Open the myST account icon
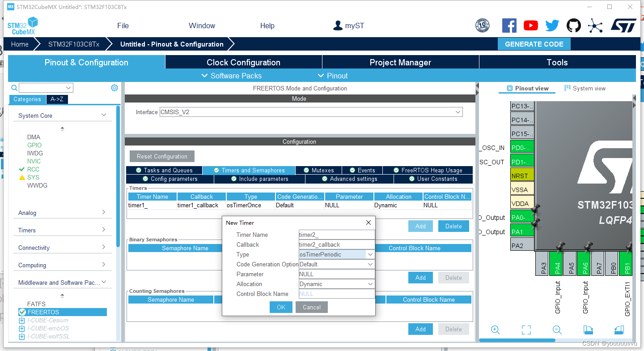This screenshot has width=644, height=351. click(338, 26)
